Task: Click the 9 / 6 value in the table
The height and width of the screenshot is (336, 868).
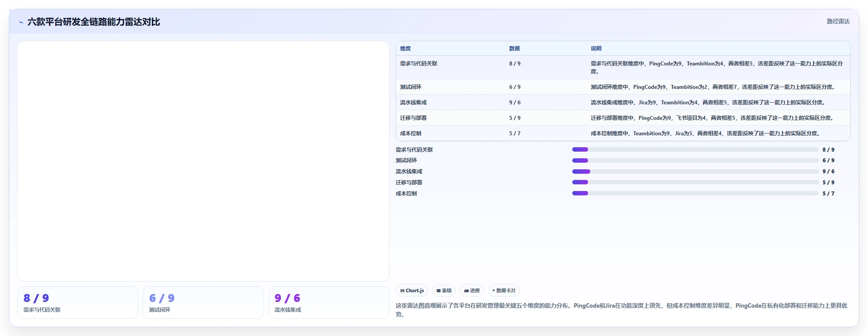Action: click(x=515, y=103)
